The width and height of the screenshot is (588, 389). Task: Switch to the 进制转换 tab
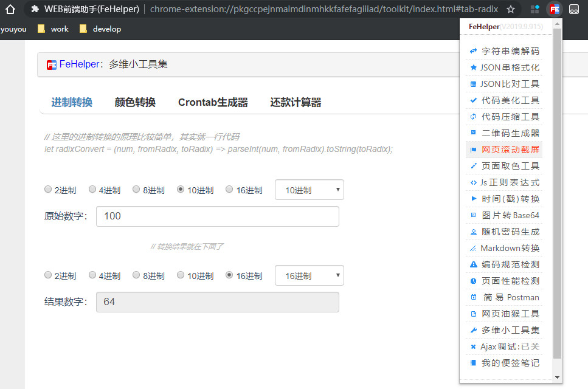(72, 102)
